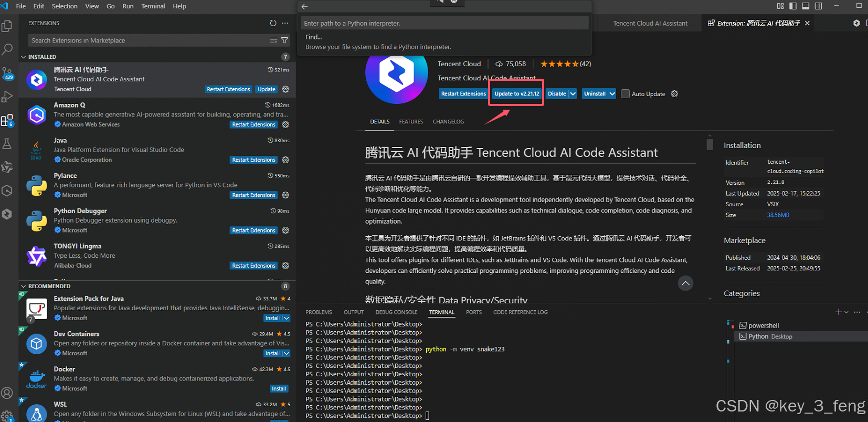Viewport: 868px width, 422px height.
Task: Click Restart Extensions for Amazon Q
Action: pos(253,124)
